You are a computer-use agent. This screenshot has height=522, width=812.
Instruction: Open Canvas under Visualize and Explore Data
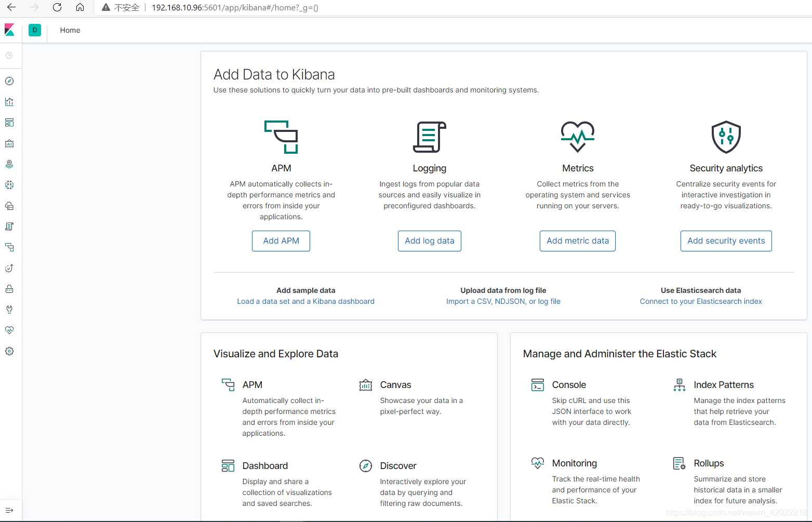pyautogui.click(x=395, y=385)
